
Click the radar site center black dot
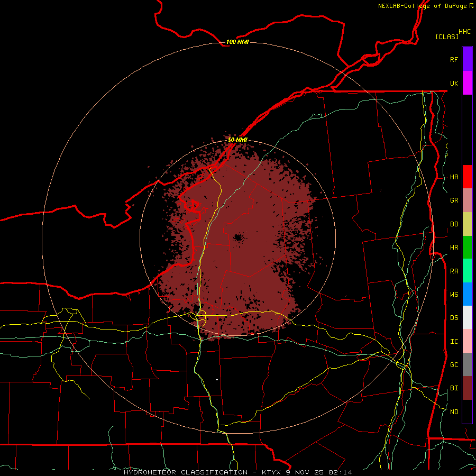(239, 237)
